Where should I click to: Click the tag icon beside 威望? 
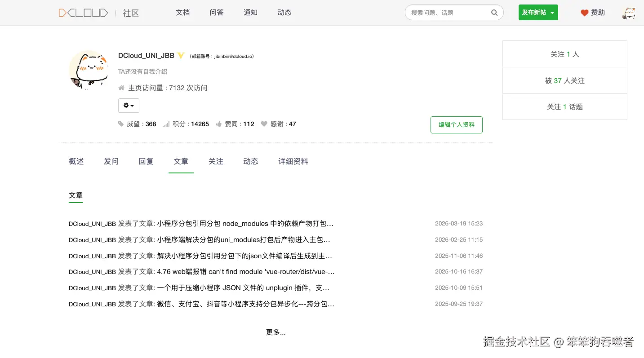121,124
